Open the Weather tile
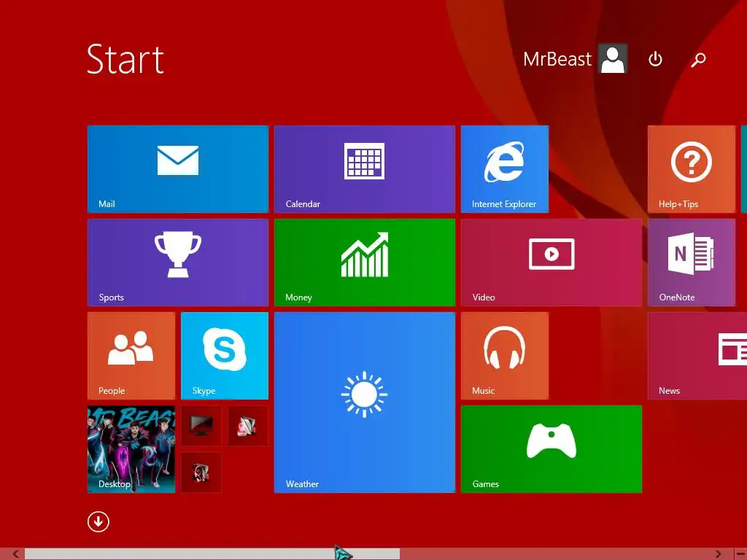 point(365,402)
